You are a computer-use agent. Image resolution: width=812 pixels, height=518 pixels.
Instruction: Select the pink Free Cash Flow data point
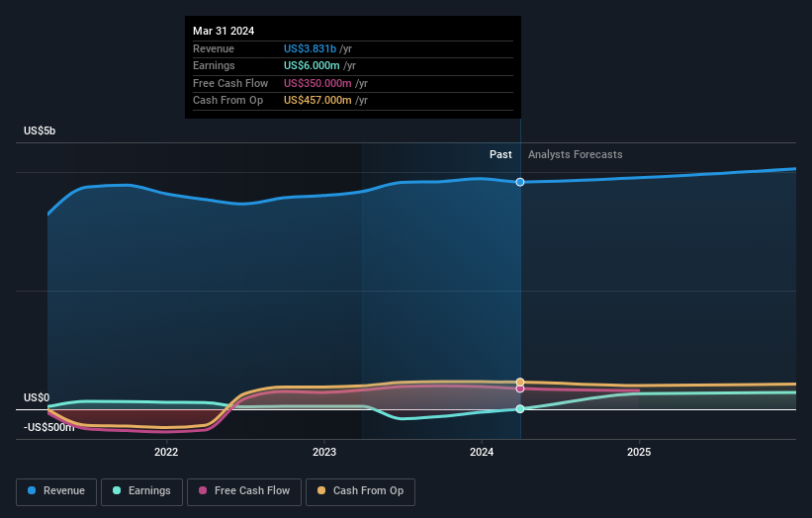pyautogui.click(x=520, y=388)
